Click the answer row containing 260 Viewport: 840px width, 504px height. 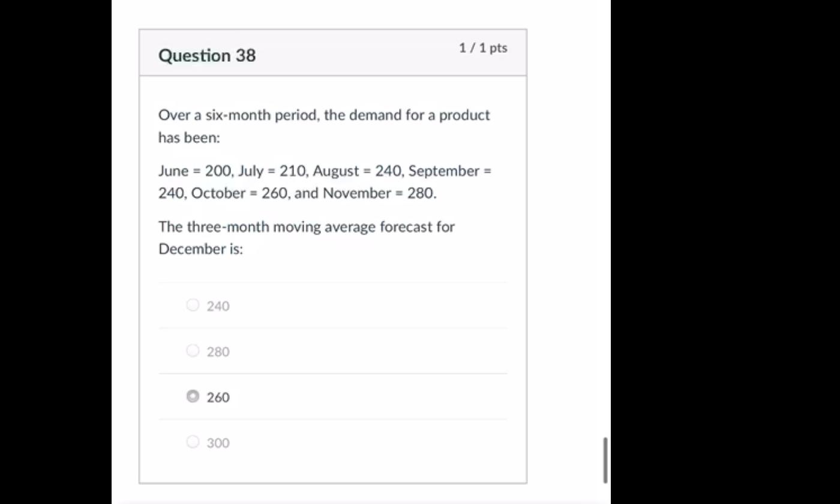coord(300,397)
